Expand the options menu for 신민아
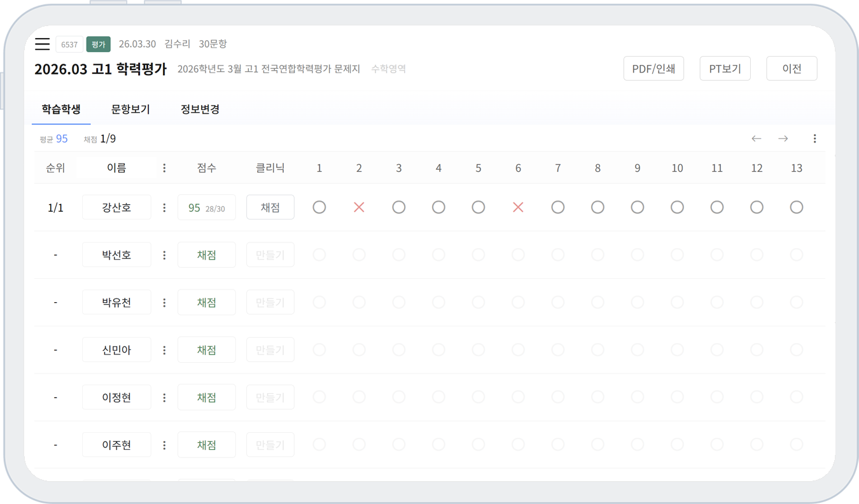The image size is (859, 504). coord(164,350)
